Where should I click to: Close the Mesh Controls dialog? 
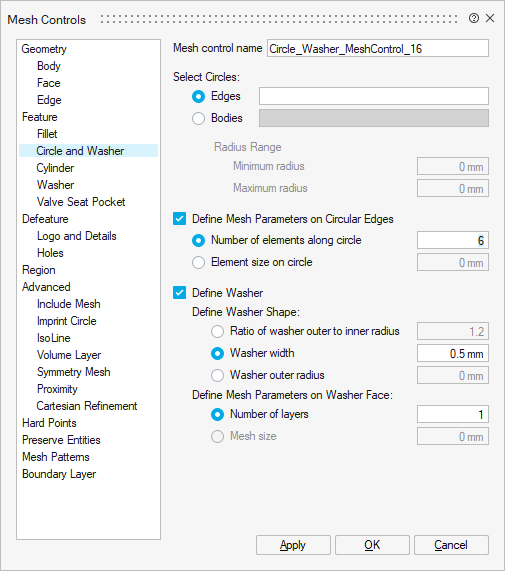(x=490, y=18)
